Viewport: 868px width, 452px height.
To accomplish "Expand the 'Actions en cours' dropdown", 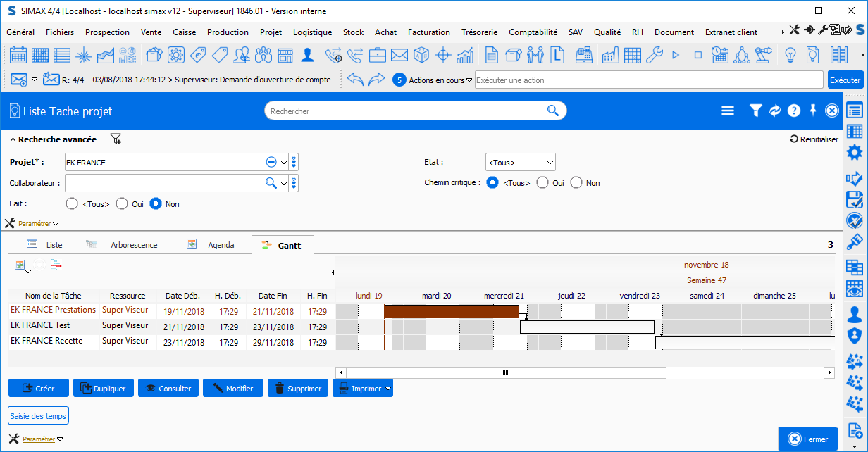I will pos(469,80).
